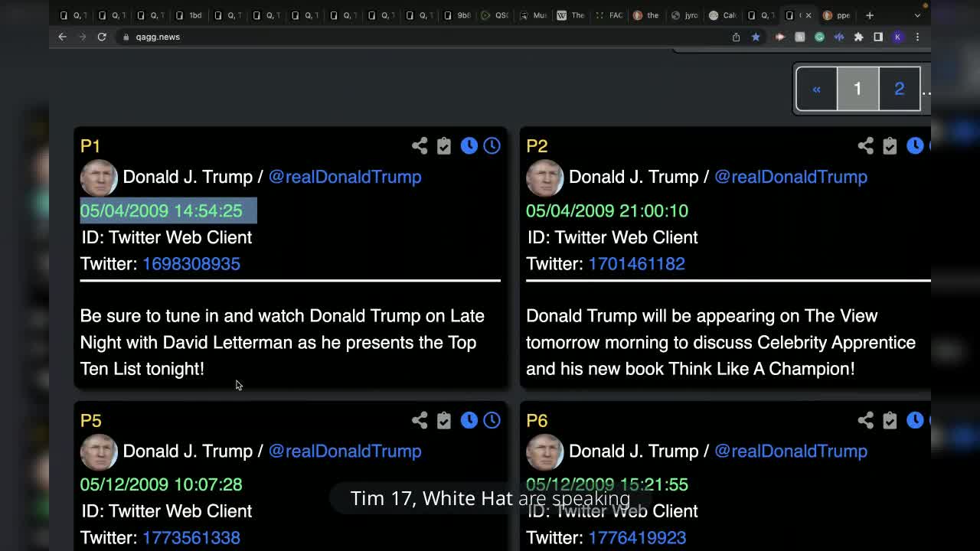The image size is (980, 551).
Task: Switch to the 'QSC' browser tab
Action: pyautogui.click(x=495, y=15)
